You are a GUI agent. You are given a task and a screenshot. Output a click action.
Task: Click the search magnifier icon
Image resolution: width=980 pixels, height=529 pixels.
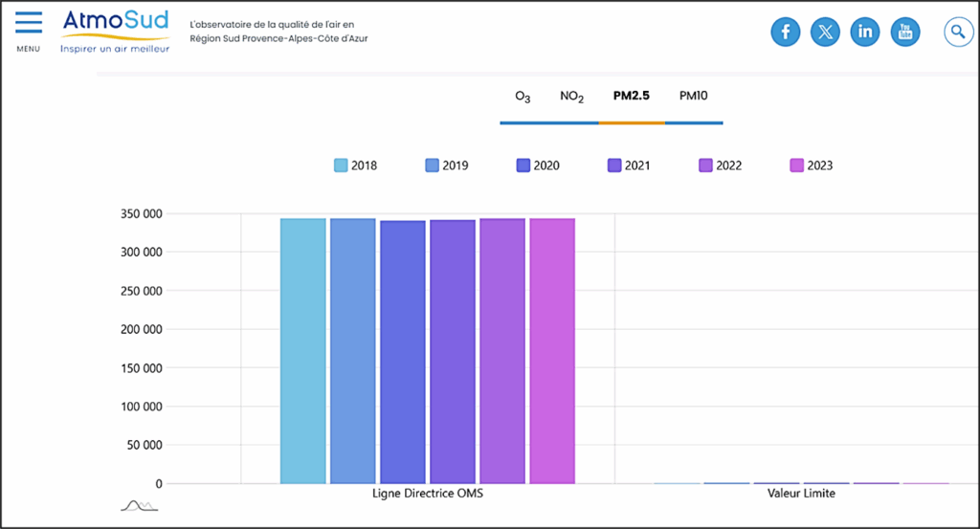[958, 32]
